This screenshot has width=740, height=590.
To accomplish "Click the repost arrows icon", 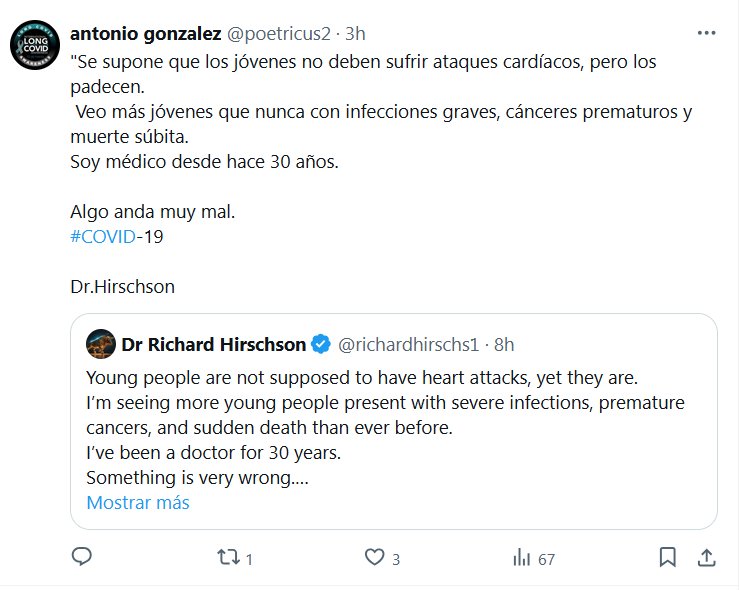I will pos(228,558).
